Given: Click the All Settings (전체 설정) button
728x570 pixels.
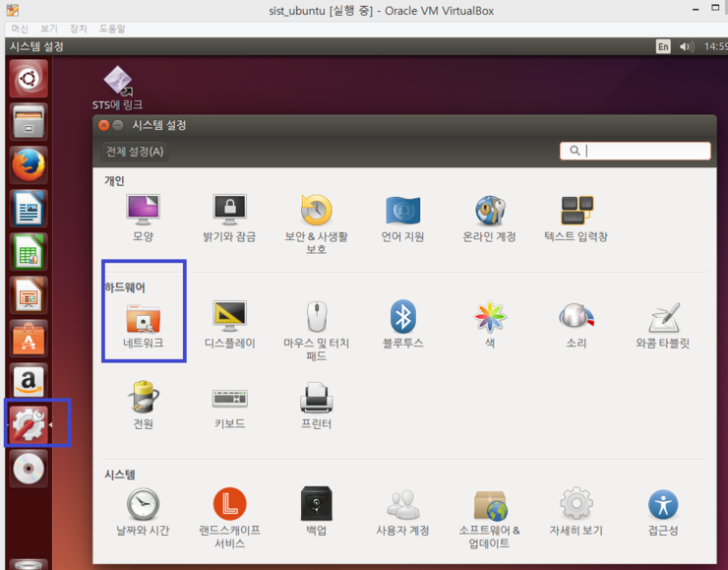Looking at the screenshot, I should [135, 152].
